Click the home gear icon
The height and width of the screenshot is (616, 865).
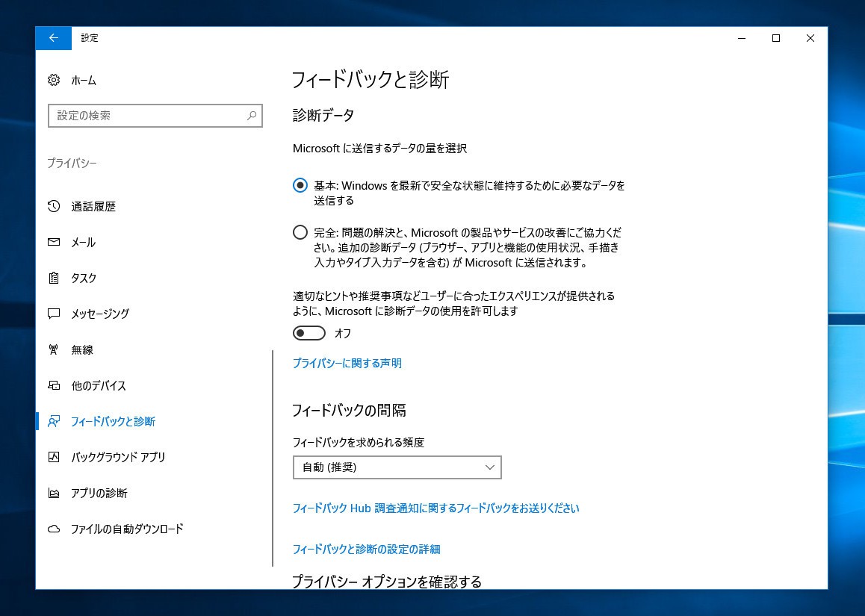pyautogui.click(x=54, y=80)
